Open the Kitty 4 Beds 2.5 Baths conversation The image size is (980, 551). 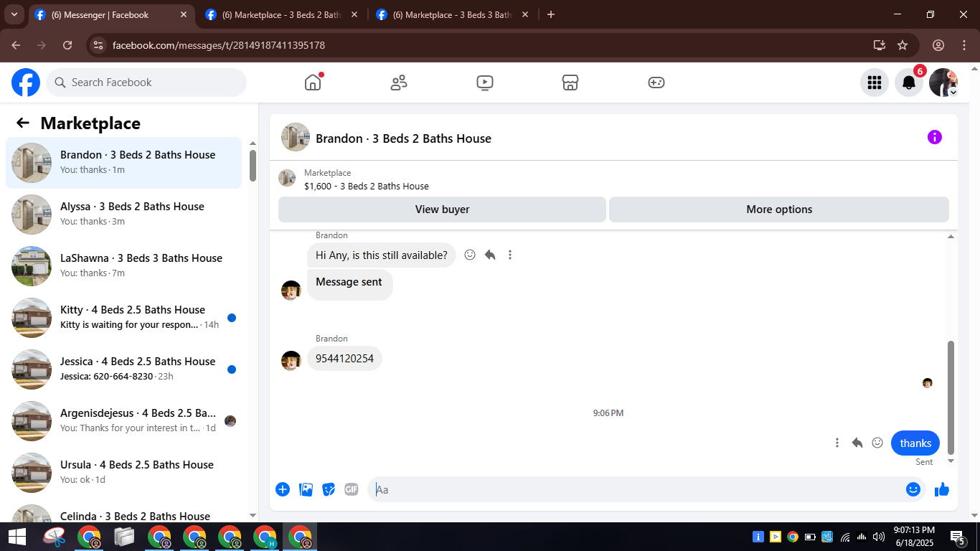pyautogui.click(x=124, y=318)
